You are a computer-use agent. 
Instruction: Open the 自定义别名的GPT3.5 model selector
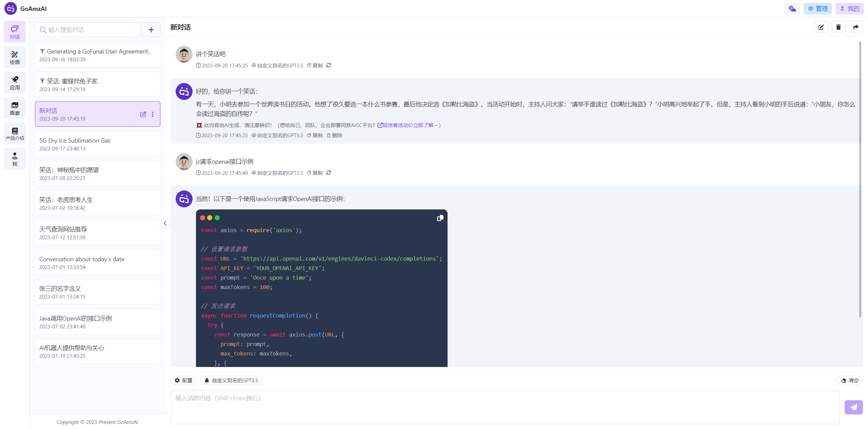pyautogui.click(x=231, y=380)
